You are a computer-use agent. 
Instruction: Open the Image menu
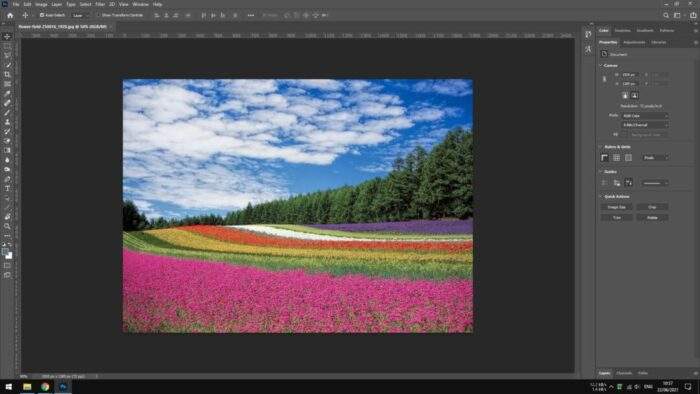click(x=41, y=4)
